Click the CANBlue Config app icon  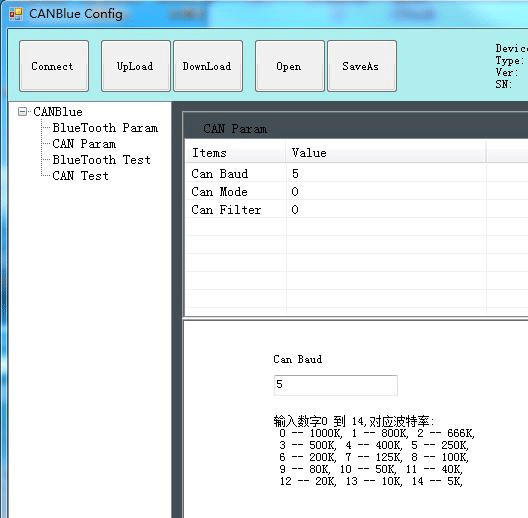tap(15, 14)
